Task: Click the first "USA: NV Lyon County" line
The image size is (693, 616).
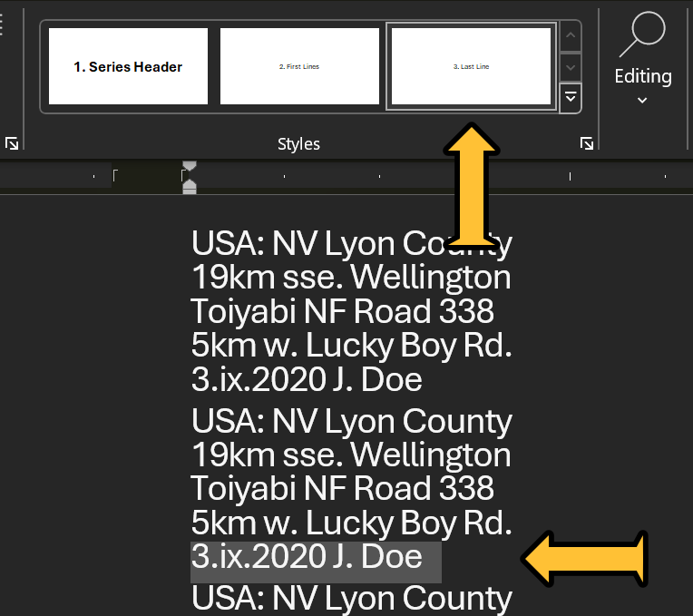Action: coord(351,243)
